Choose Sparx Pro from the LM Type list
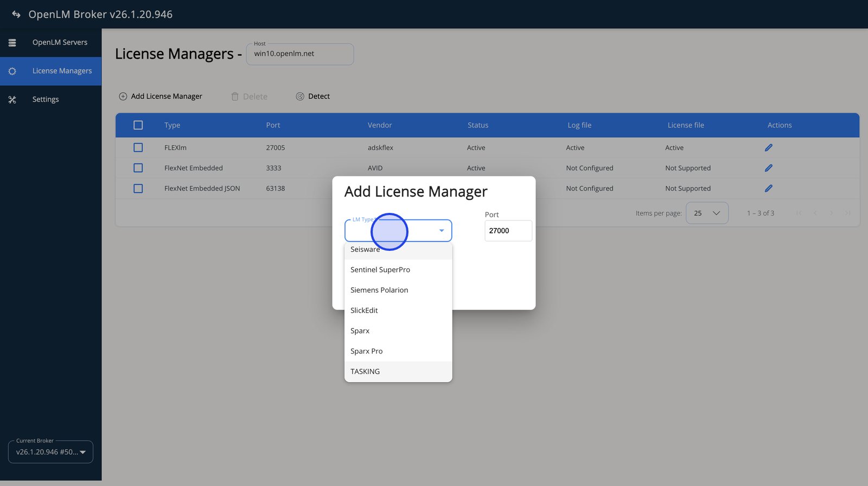Viewport: 868px width, 486px height. (398, 351)
